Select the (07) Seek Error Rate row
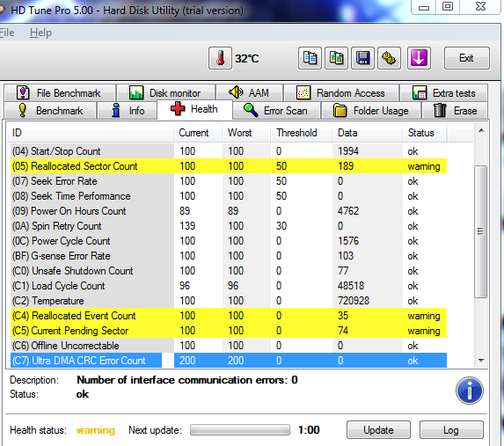This screenshot has height=446, width=504. 229,181
